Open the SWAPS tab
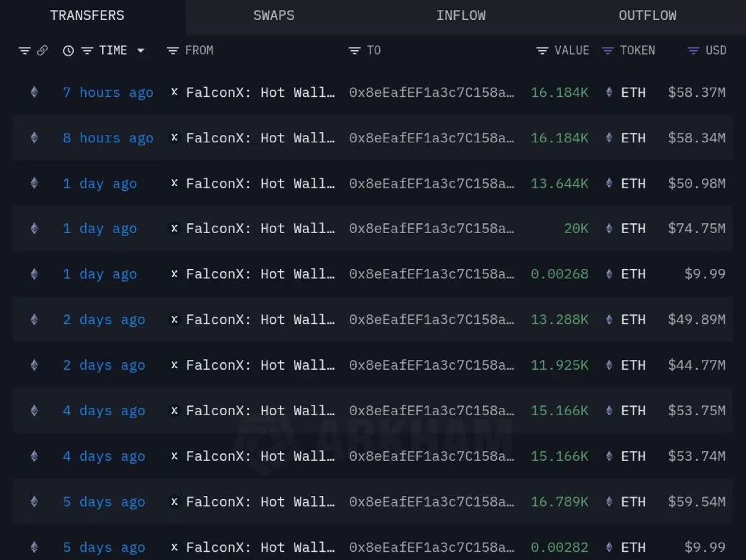 pos(274,16)
